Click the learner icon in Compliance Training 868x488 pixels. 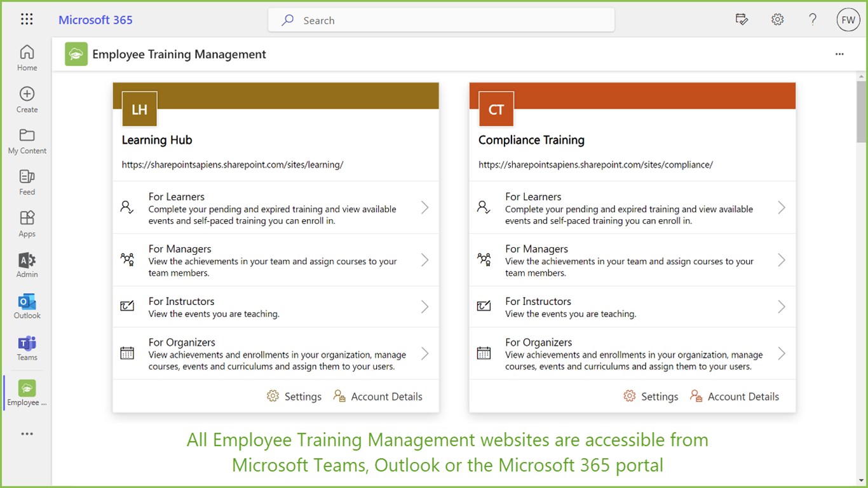coord(484,207)
